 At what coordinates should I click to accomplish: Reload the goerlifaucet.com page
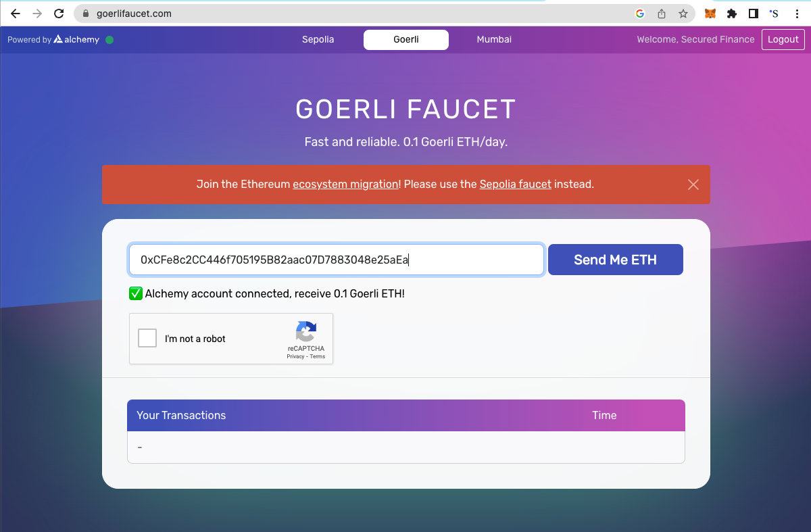tap(59, 14)
